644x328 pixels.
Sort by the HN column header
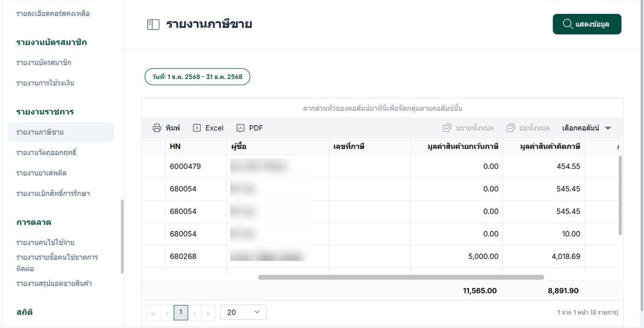pyautogui.click(x=175, y=147)
